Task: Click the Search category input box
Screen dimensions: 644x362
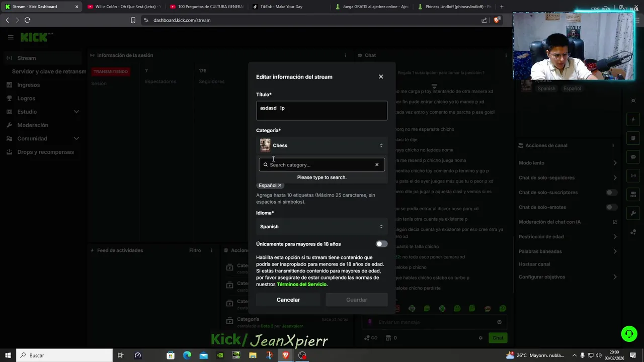Action: pos(321,165)
